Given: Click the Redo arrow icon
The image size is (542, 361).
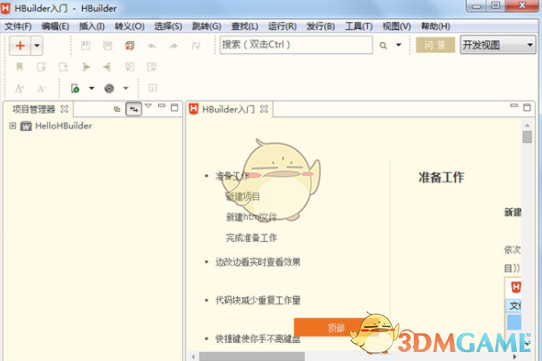Looking at the screenshot, I should [x=174, y=46].
